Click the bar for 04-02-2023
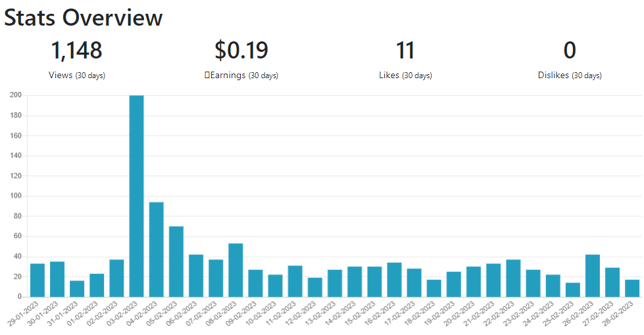Viewport: 644px width, 335px height. coord(156,250)
